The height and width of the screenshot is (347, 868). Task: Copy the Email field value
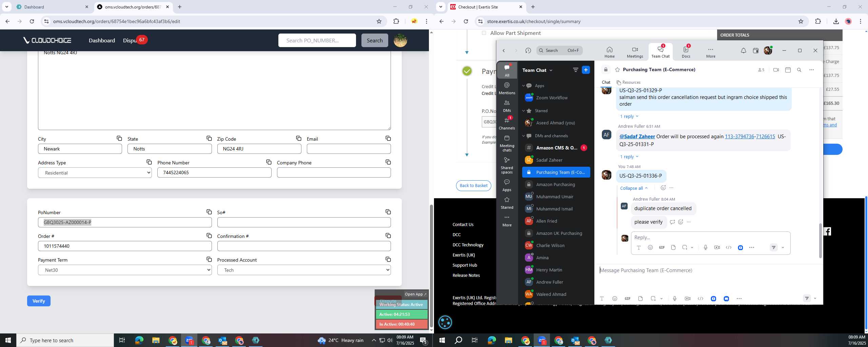pyautogui.click(x=388, y=138)
